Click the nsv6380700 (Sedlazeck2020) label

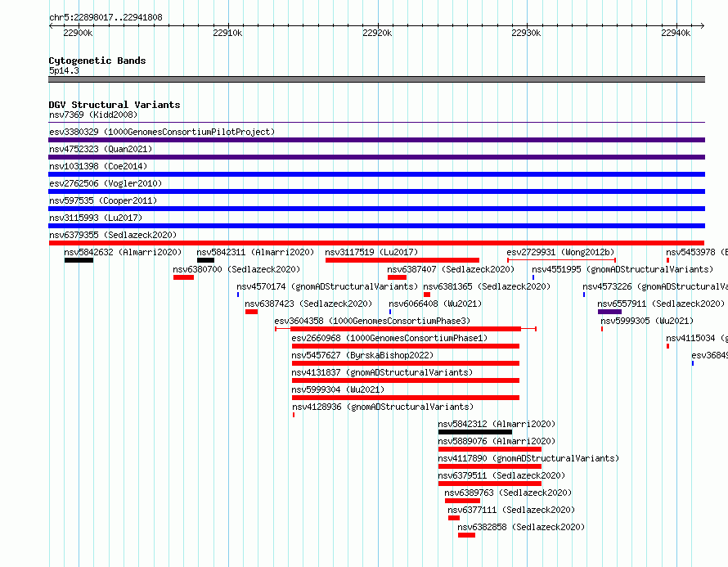pyautogui.click(x=236, y=269)
